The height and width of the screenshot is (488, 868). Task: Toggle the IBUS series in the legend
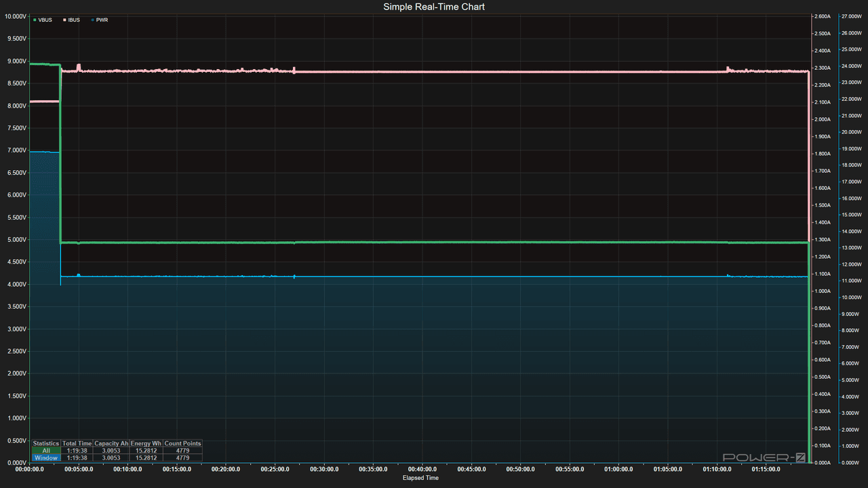[x=71, y=20]
